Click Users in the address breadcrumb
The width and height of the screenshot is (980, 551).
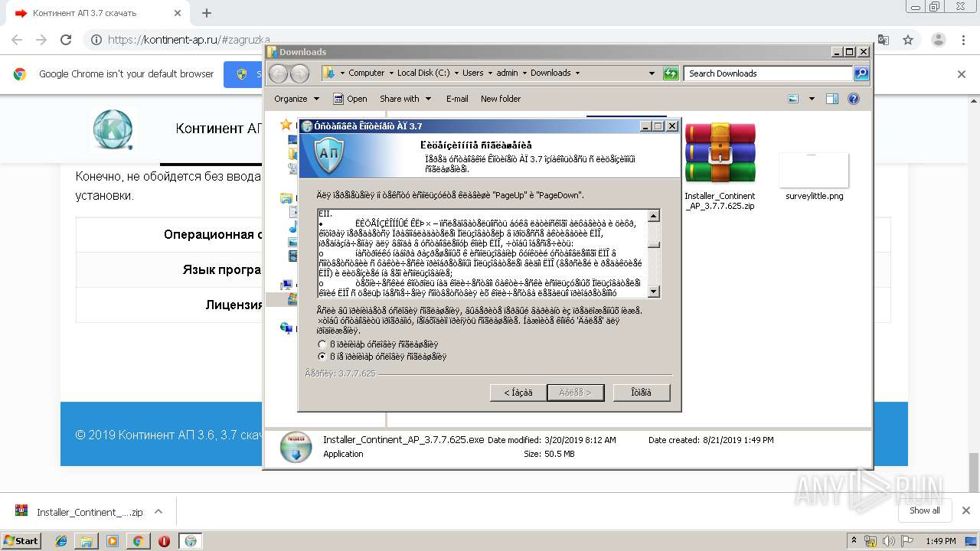point(472,73)
